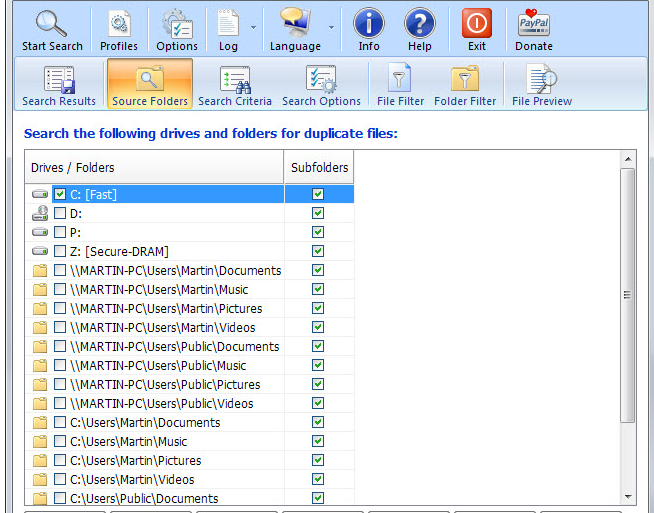Select the Z: [Secure-DRAM] row text
Screen dimensions: 654x513
[119, 251]
